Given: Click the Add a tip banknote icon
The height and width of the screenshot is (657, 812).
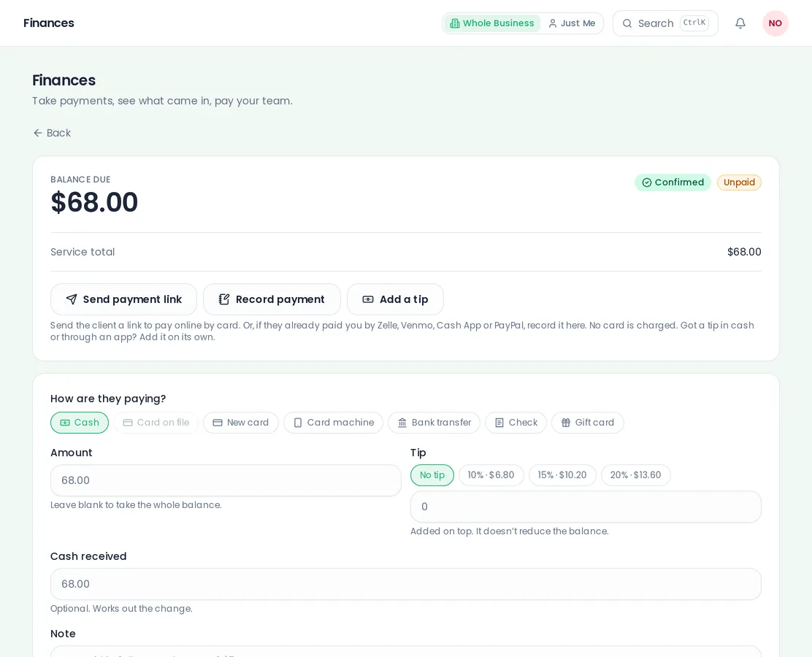Looking at the screenshot, I should pyautogui.click(x=368, y=299).
